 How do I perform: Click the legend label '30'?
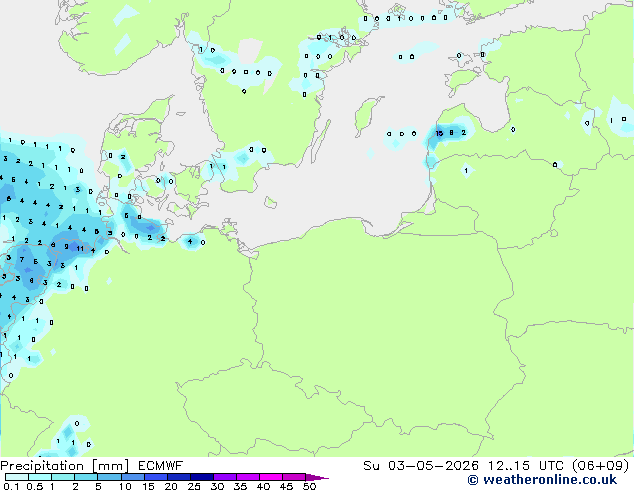[x=217, y=486]
